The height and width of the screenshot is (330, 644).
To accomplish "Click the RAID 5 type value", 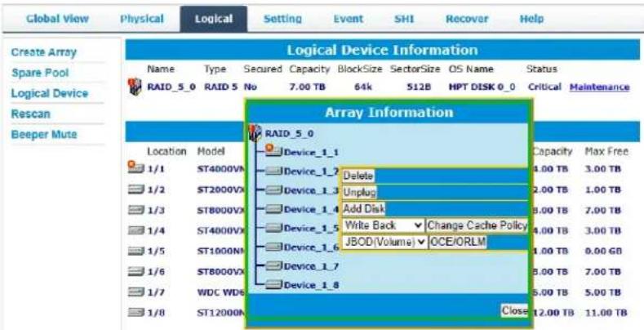I will [x=222, y=87].
